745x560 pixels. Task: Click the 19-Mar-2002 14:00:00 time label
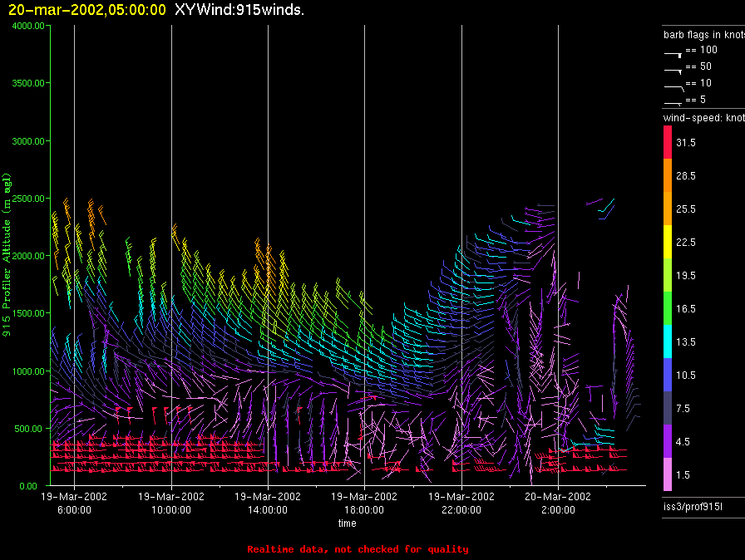pyautogui.click(x=267, y=502)
